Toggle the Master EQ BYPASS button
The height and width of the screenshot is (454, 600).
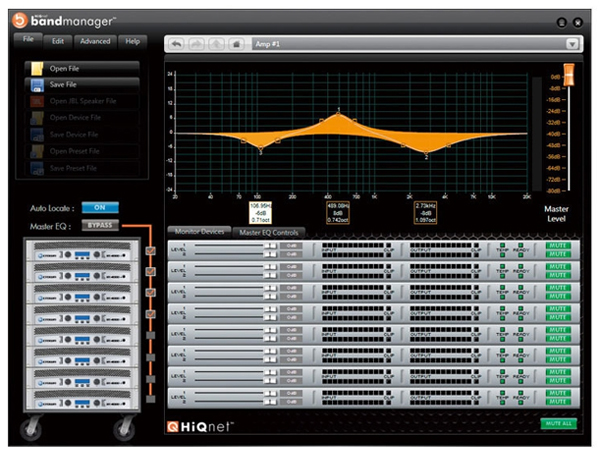pos(100,225)
